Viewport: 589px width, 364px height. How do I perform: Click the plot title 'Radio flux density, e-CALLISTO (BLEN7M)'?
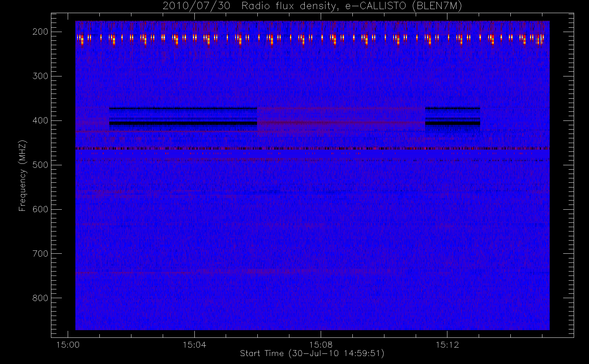352,6
